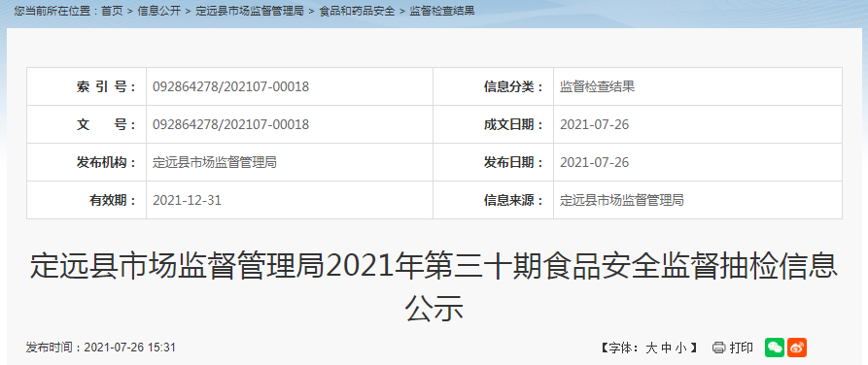The width and height of the screenshot is (868, 365).
Task: Click the 成文日期 label cell
Action: [x=493, y=124]
